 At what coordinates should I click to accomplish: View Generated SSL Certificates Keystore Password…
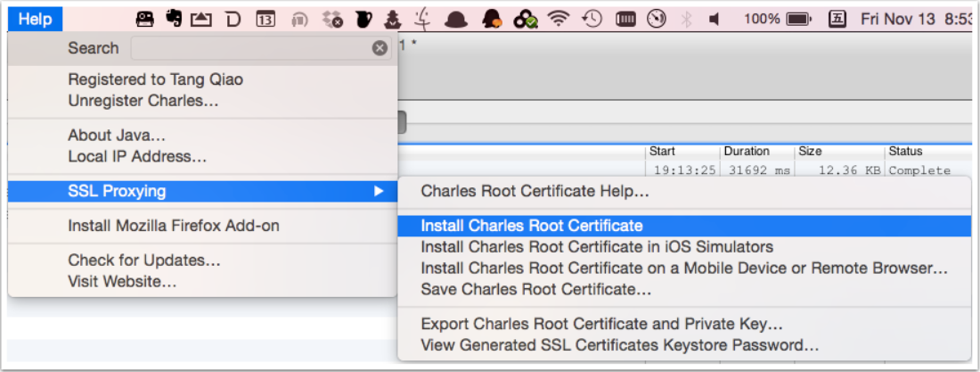coord(620,345)
